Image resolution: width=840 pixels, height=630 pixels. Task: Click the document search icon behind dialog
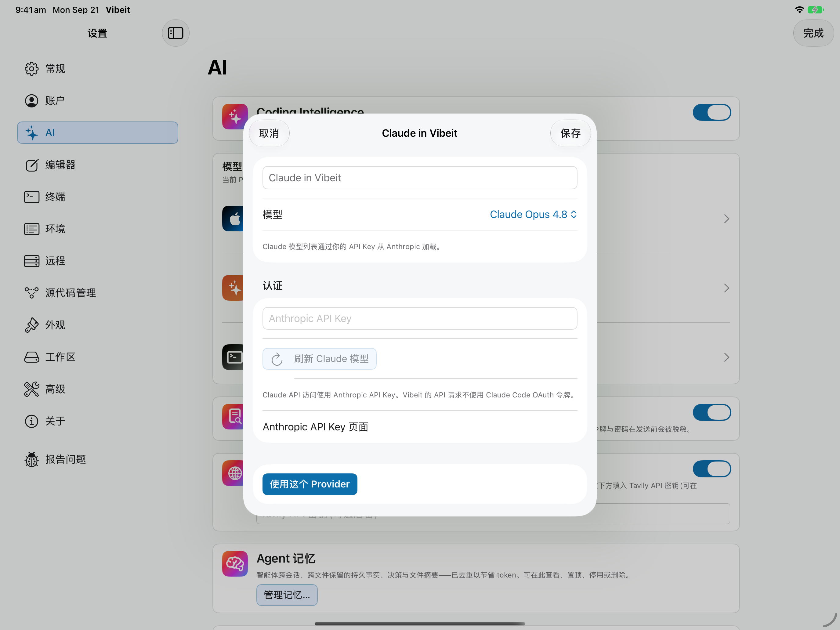(x=233, y=417)
